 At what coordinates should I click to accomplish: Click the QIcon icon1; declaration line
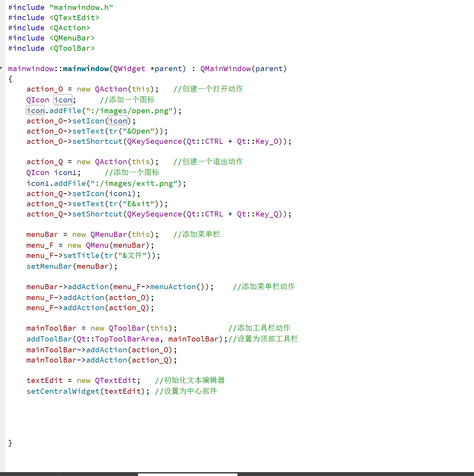[54, 172]
